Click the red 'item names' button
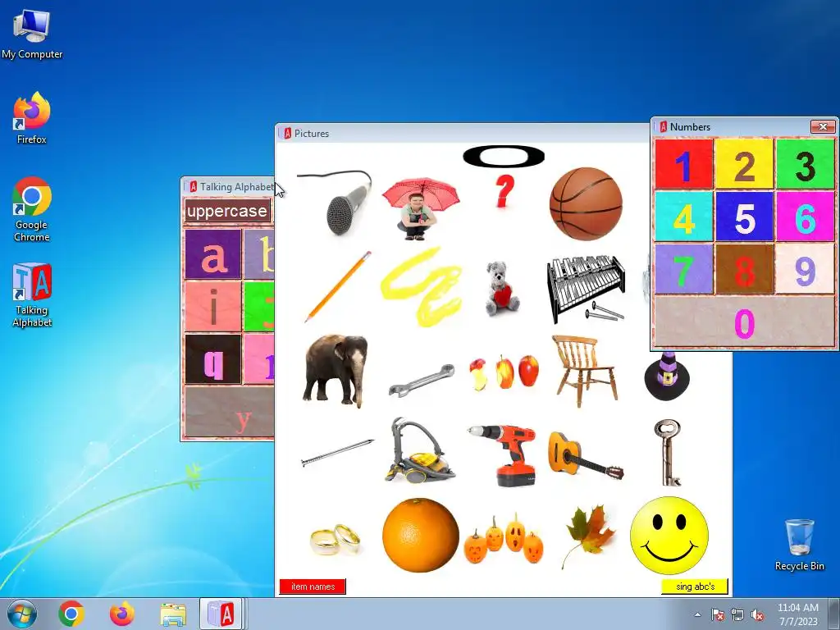Image resolution: width=840 pixels, height=630 pixels. 313,587
